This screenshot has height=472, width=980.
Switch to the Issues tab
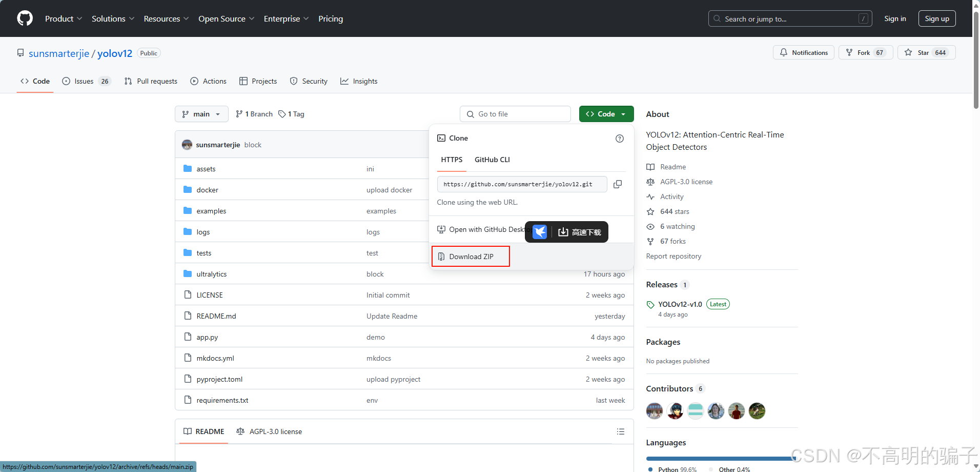pos(86,81)
